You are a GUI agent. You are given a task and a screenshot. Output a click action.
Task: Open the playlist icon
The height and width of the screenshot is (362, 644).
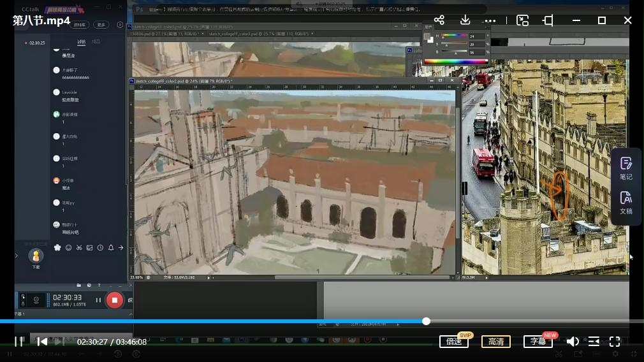(594, 342)
